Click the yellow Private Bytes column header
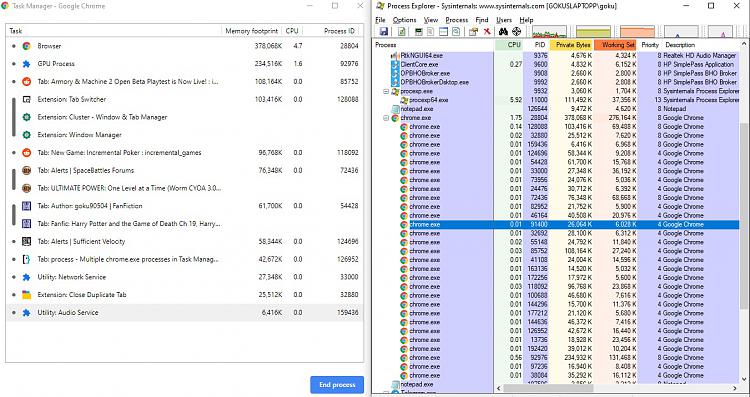This screenshot has width=750, height=397. [572, 45]
